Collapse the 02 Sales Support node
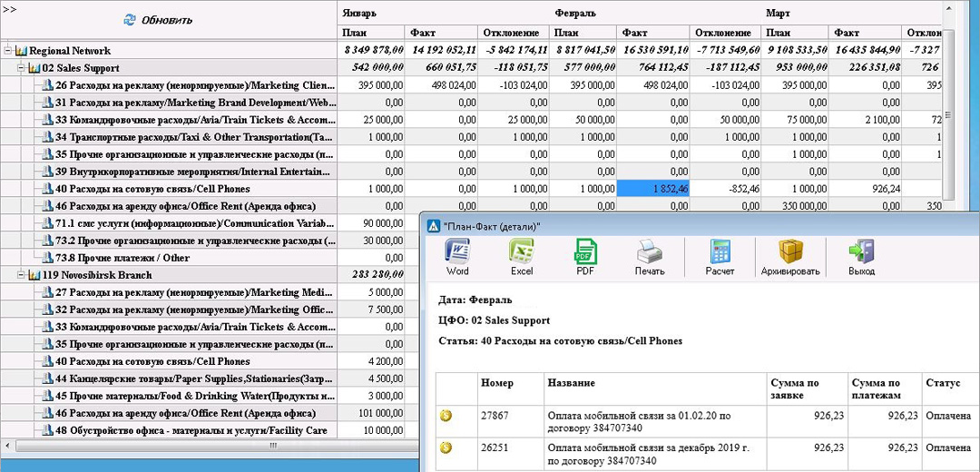 click(x=21, y=68)
